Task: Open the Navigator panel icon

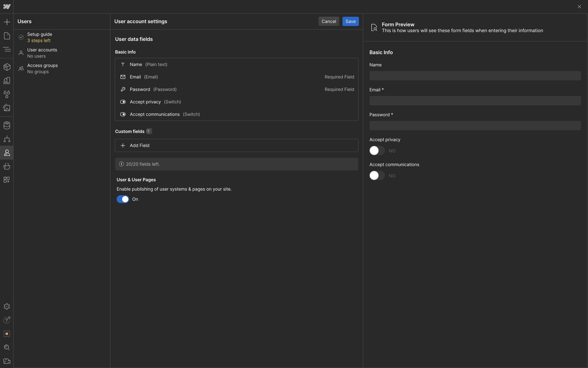Action: coord(7,49)
